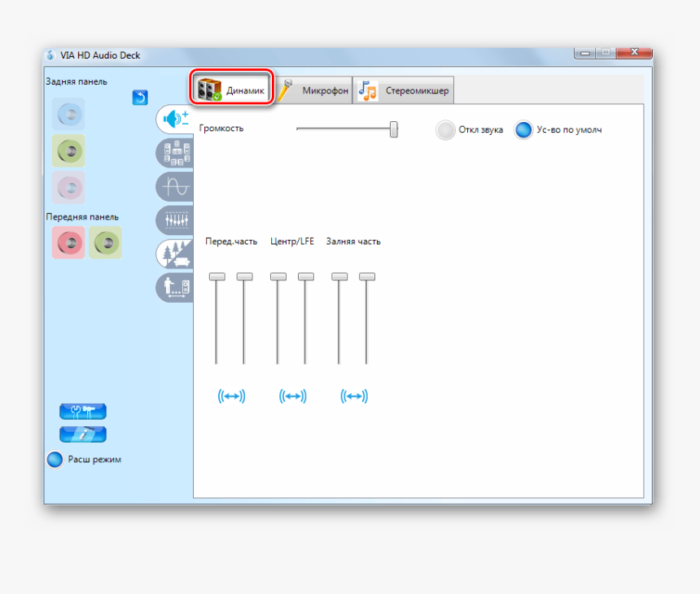700x594 pixels.
Task: Open the volume control side tab
Action: [x=175, y=120]
